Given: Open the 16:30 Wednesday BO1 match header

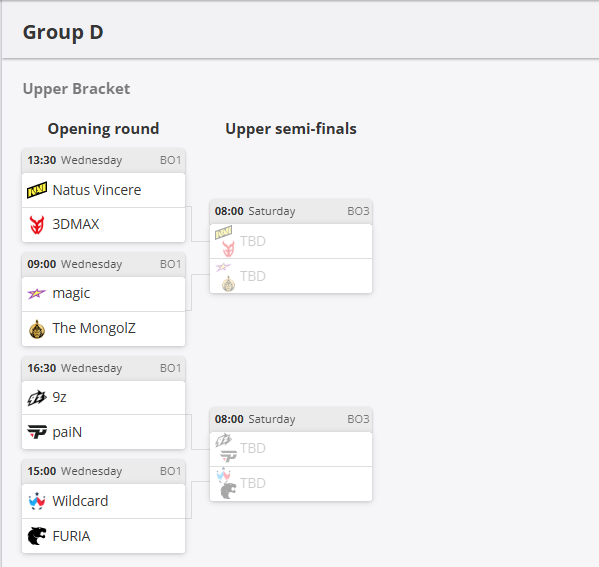Looking at the screenshot, I should 104,368.
